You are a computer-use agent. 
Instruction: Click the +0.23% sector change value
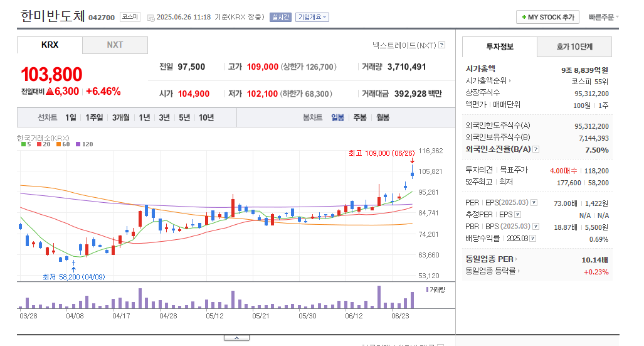pos(596,272)
